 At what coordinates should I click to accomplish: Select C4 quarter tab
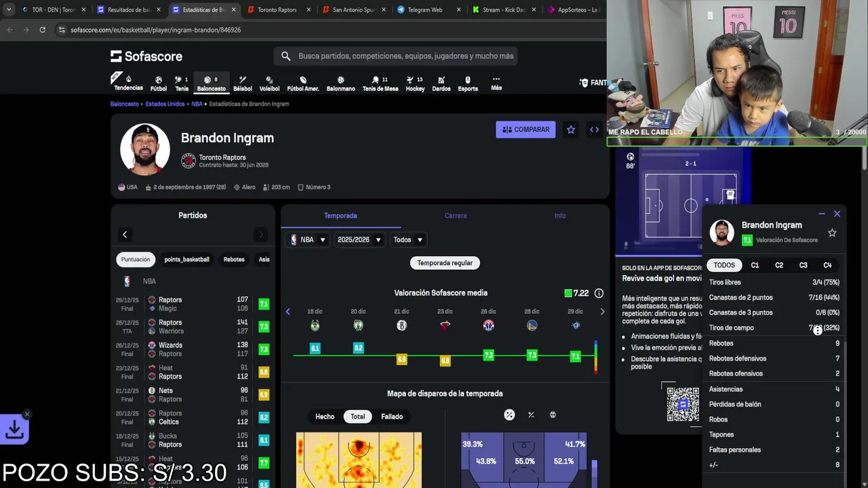pos(827,266)
